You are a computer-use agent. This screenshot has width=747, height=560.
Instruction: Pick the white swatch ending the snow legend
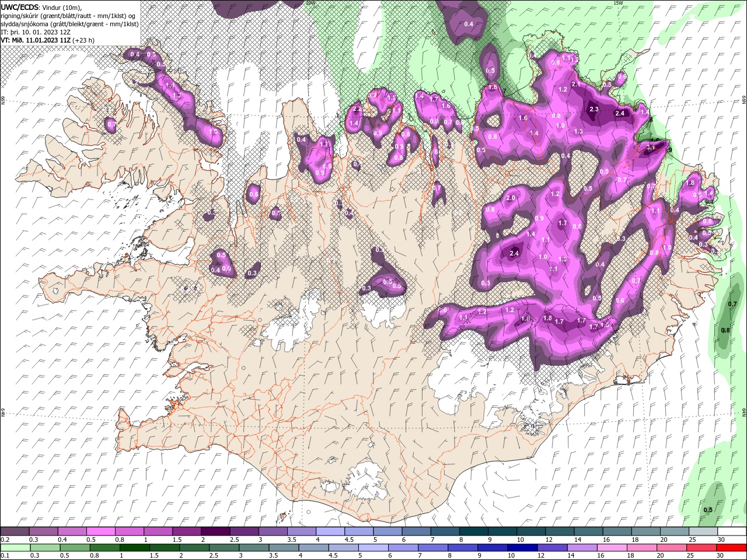pos(731,531)
